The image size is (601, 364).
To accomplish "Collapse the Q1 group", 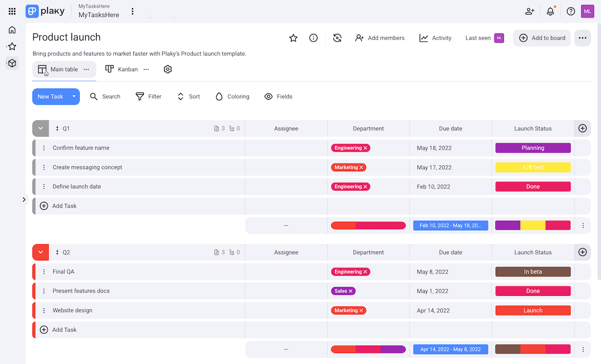I will click(x=41, y=129).
